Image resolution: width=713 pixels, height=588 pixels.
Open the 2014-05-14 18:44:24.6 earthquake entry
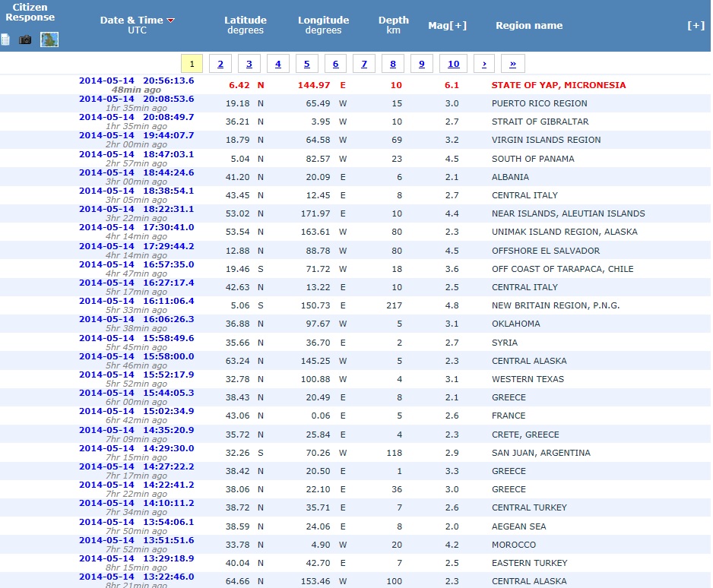pos(136,172)
